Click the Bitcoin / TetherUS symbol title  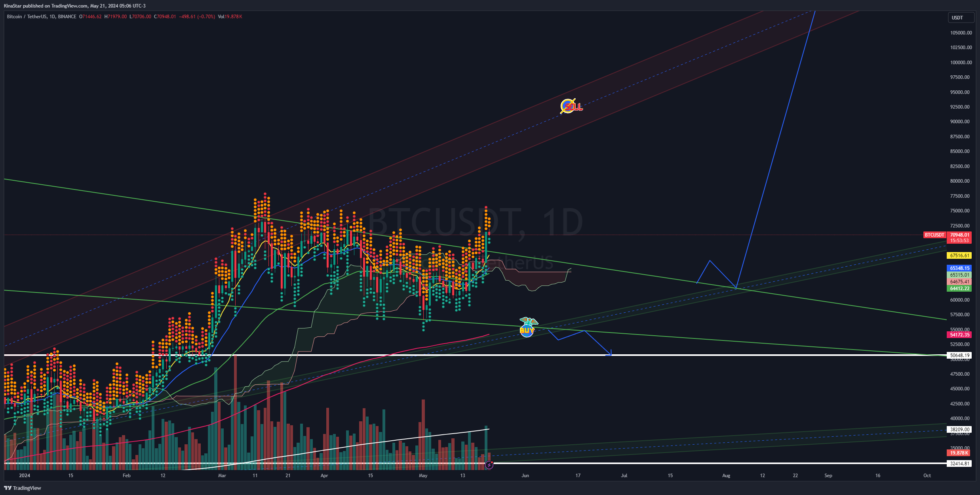point(27,17)
